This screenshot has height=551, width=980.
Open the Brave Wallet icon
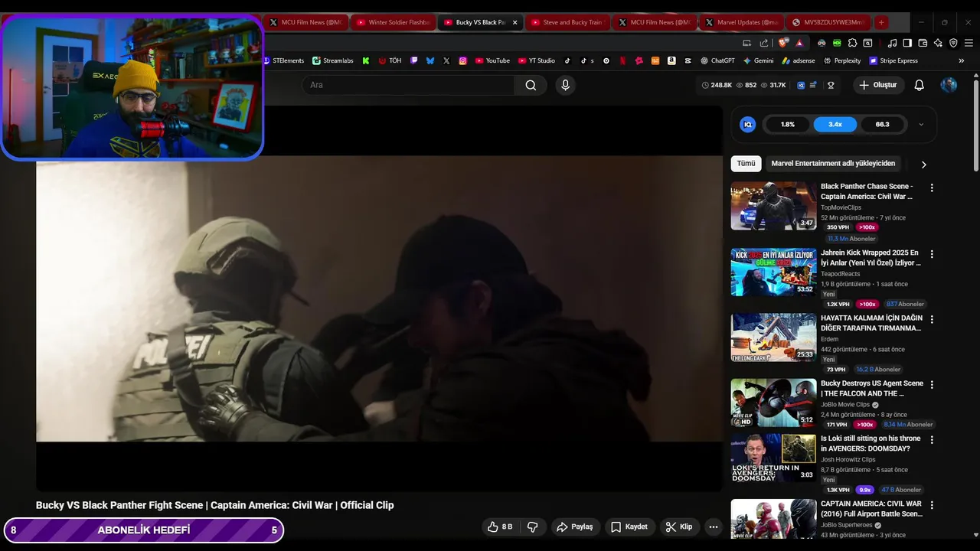point(923,43)
